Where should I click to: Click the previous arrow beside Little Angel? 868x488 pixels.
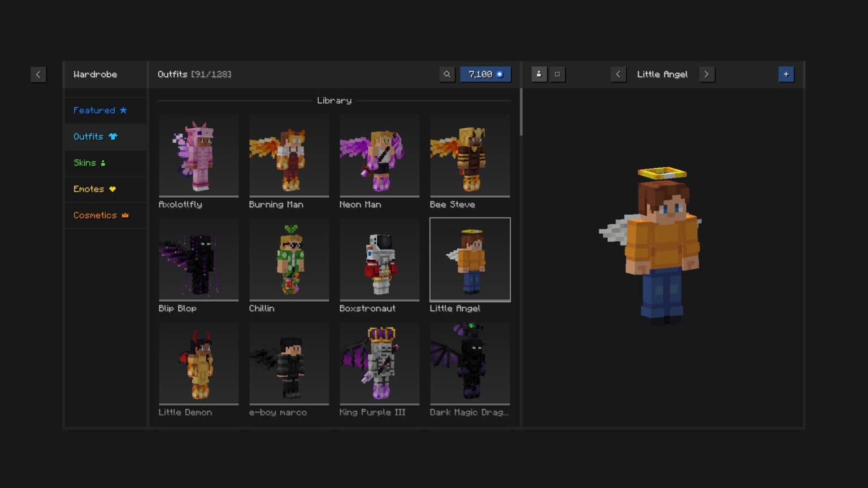click(x=618, y=74)
